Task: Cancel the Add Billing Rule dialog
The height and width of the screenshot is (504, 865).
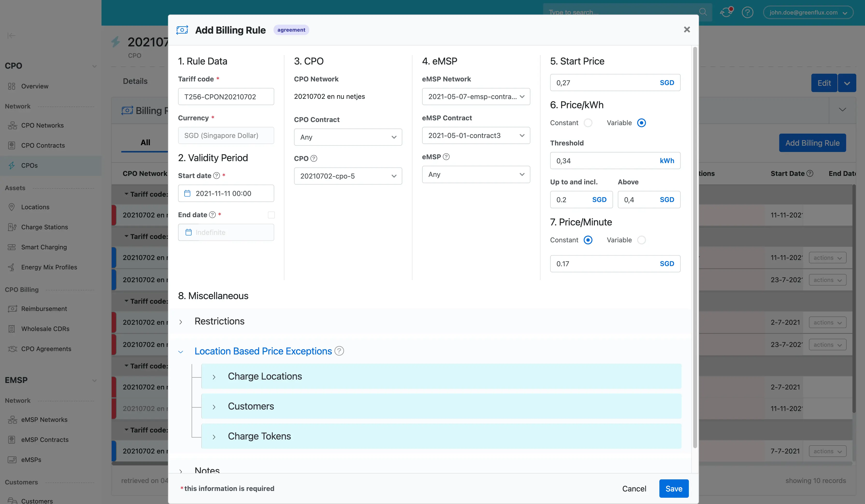Action: pos(634,488)
